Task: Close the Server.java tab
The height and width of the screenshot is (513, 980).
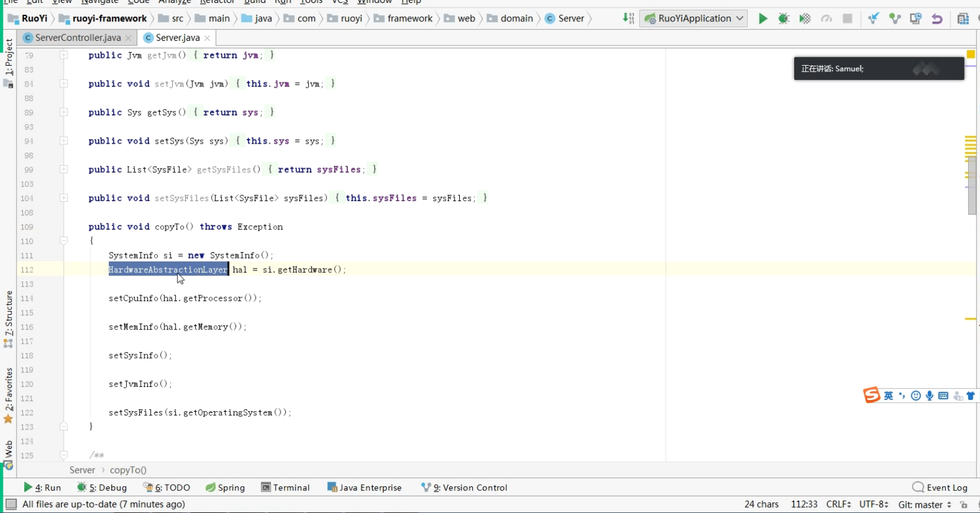Action: pos(207,38)
